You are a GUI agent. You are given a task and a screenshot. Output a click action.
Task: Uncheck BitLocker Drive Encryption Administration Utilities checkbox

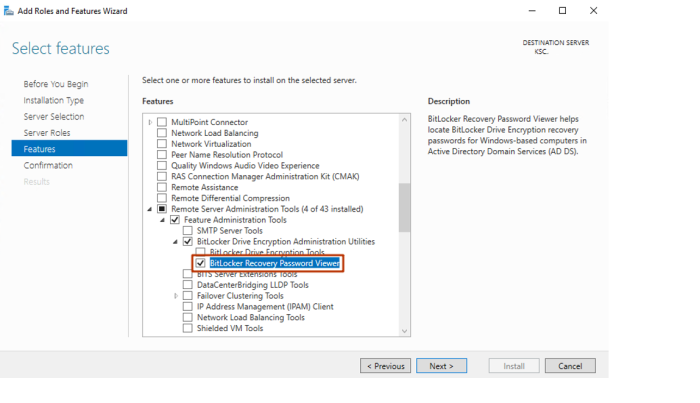[188, 241]
